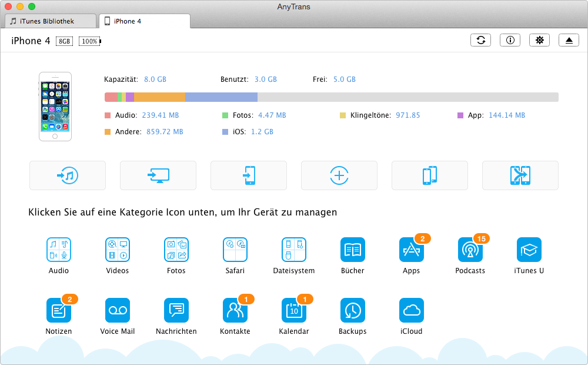Click the 8GB capacity badge

64,41
